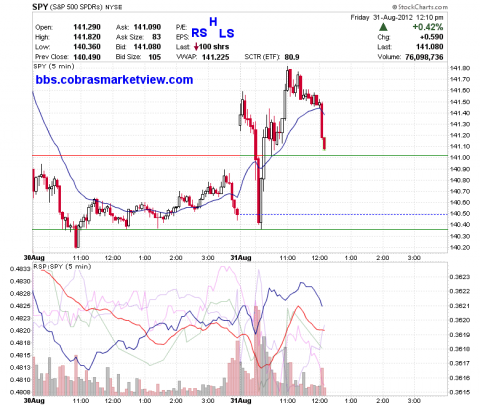
Task: Click the Low value 140.360
Action: coord(87,47)
